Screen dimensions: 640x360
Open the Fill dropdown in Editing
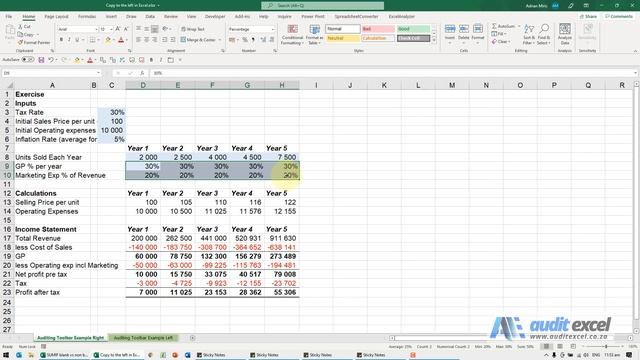point(499,34)
